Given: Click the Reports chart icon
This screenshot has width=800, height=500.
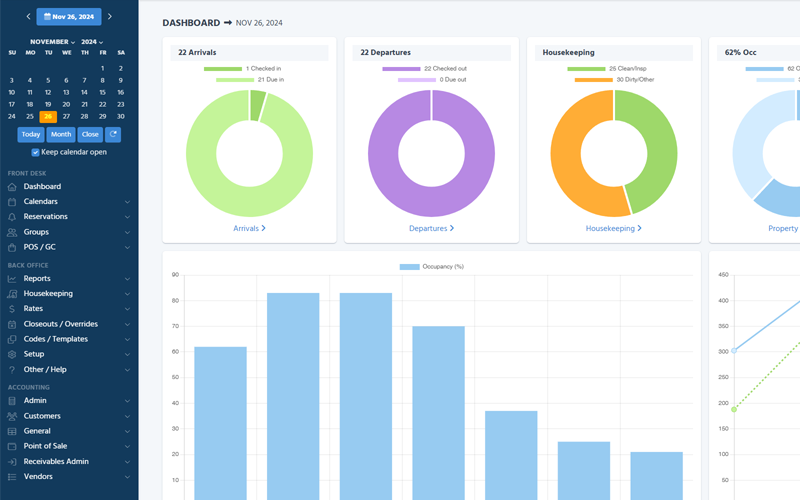Looking at the screenshot, I should (12, 279).
